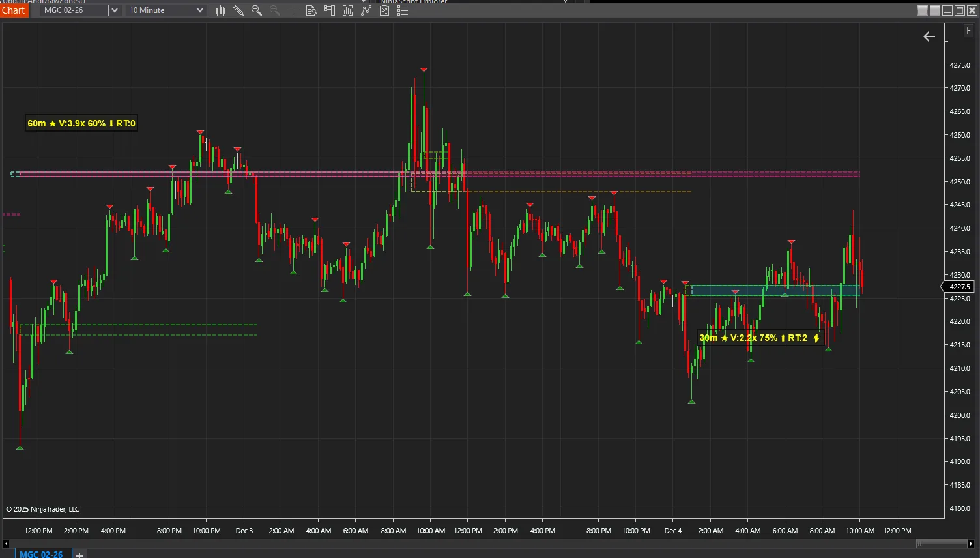Viewport: 980px width, 558px height.
Task: Open the Strategies dialog icon
Action: (x=384, y=10)
